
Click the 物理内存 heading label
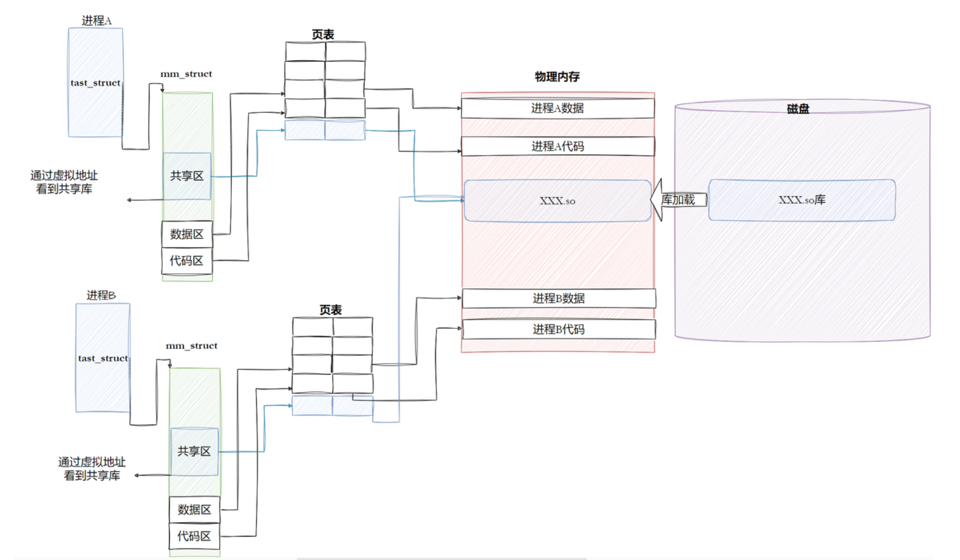[557, 77]
